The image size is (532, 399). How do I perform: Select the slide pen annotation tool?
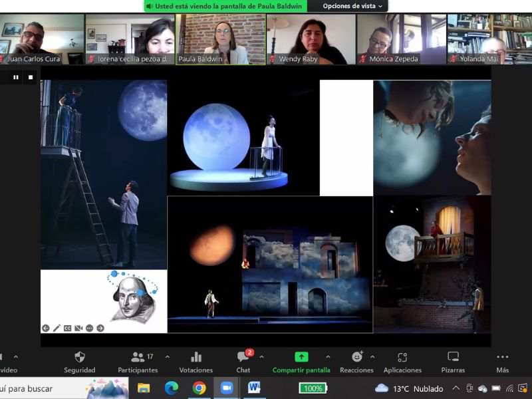coord(57,328)
